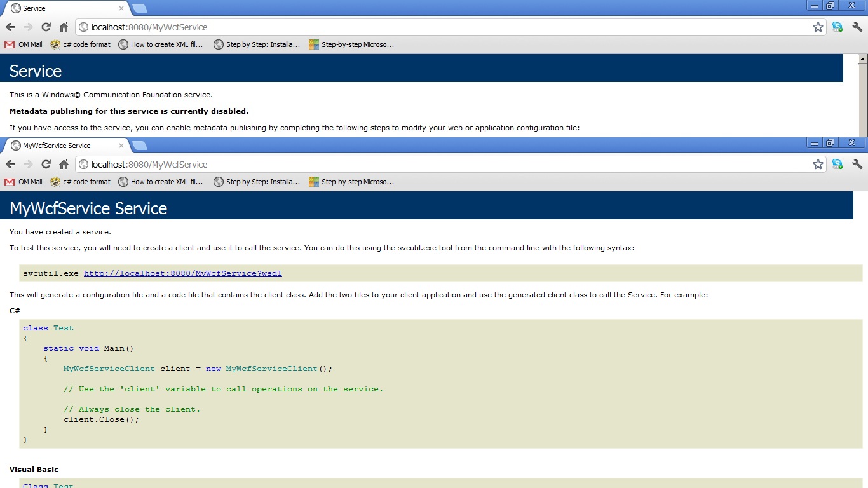The width and height of the screenshot is (868, 488).
Task: Toggle the bookmark star for the current page
Action: 818,164
